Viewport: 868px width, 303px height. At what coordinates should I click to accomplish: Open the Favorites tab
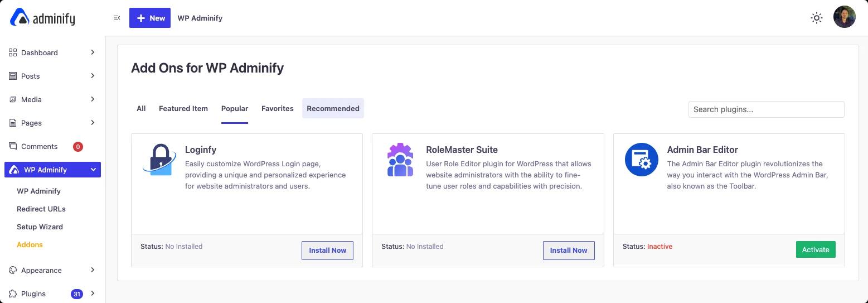click(x=278, y=108)
